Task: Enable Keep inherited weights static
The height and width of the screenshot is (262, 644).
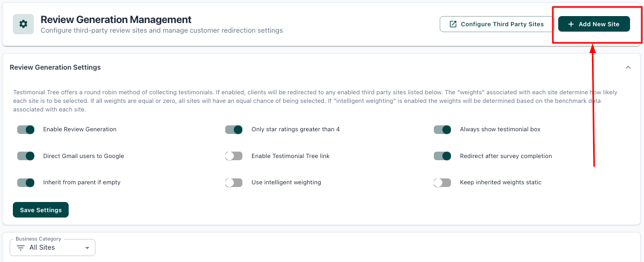Action: 442,183
